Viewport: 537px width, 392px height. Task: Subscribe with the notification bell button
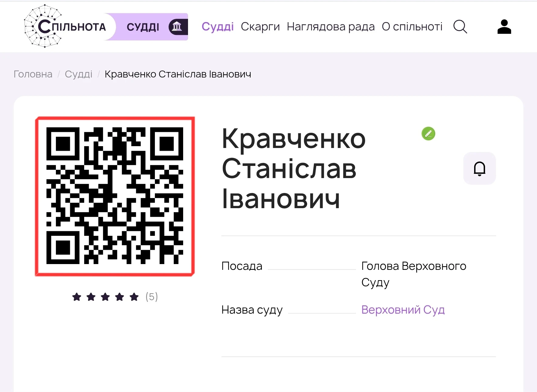(x=479, y=168)
